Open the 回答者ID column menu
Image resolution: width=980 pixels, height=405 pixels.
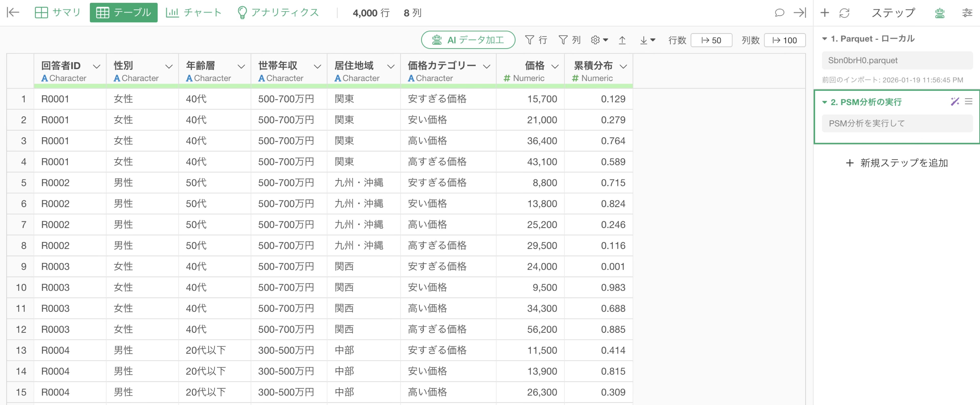click(97, 67)
